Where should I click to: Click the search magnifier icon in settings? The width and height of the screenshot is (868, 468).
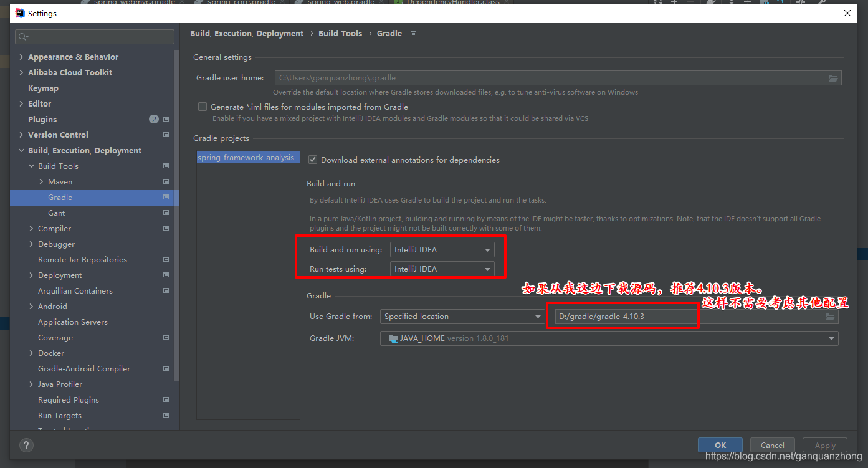point(22,37)
